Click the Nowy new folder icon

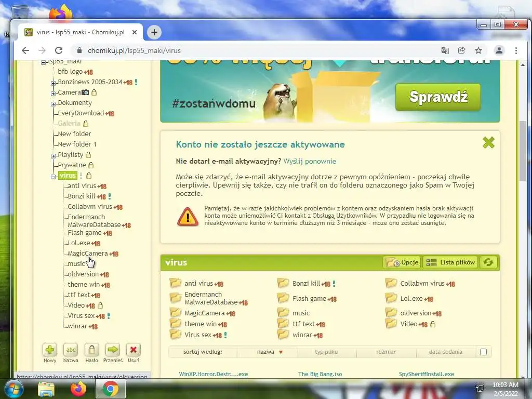tap(50, 350)
